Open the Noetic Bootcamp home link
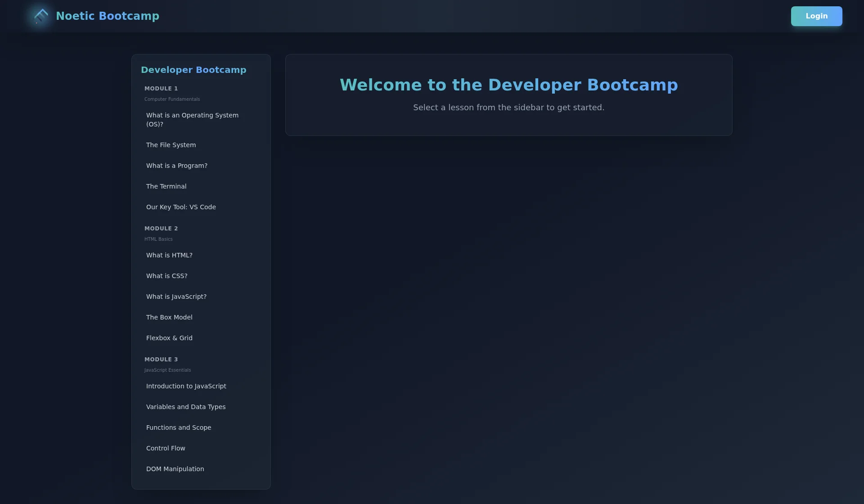Screen dimensions: 864x504 pos(108,16)
